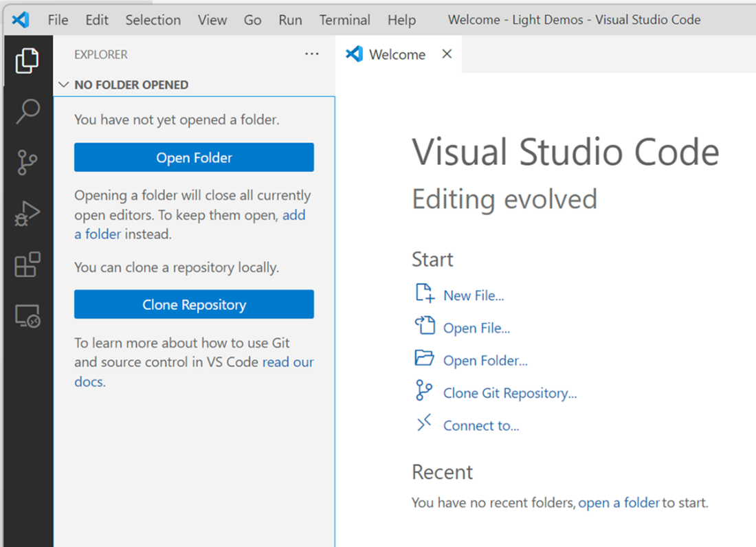Click the Open File... link
The height and width of the screenshot is (547, 756).
tap(477, 328)
